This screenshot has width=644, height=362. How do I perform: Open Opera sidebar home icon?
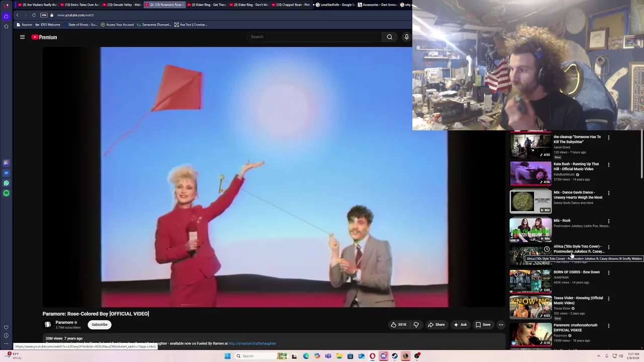pyautogui.click(x=6, y=16)
